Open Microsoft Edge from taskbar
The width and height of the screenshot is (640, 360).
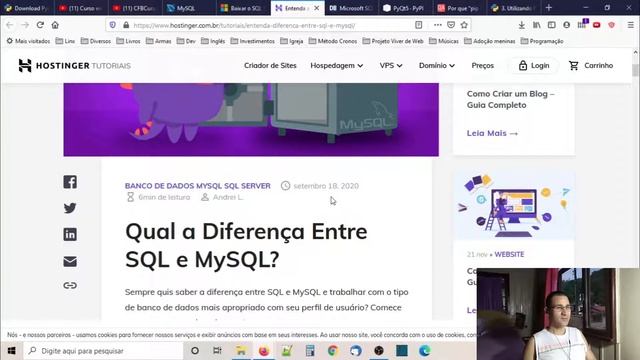click(424, 351)
